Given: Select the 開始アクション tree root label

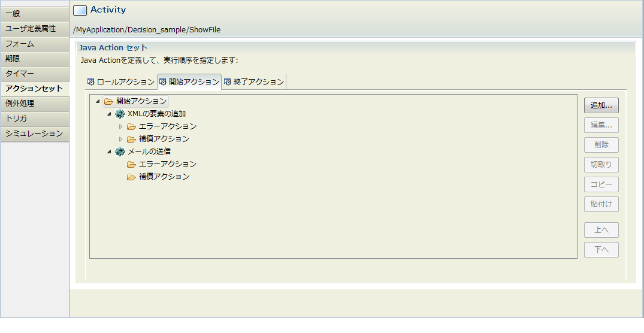Looking at the screenshot, I should [x=141, y=101].
